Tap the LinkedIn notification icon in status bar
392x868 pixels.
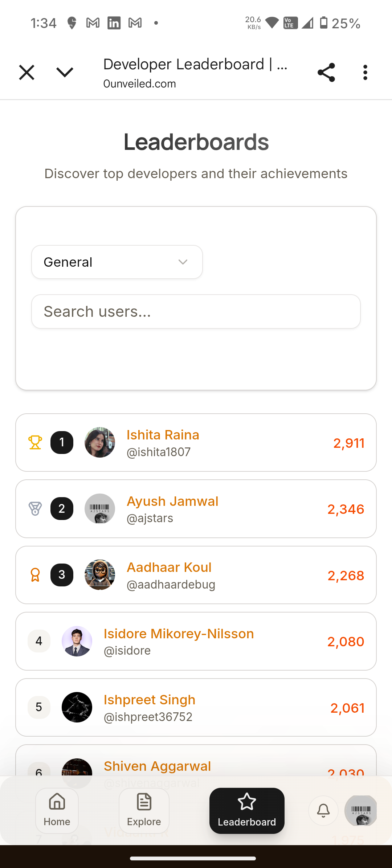[114, 23]
